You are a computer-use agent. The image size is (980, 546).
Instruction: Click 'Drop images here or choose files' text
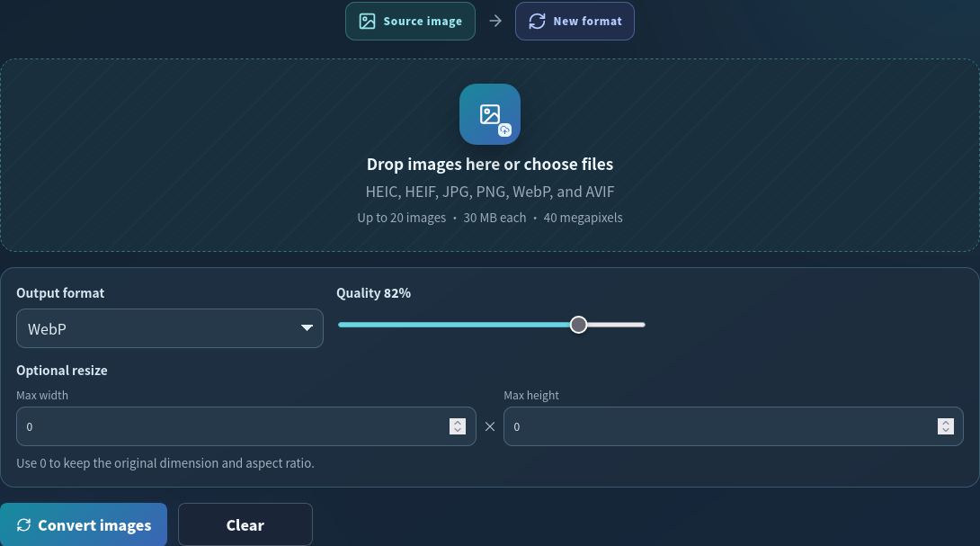490,164
